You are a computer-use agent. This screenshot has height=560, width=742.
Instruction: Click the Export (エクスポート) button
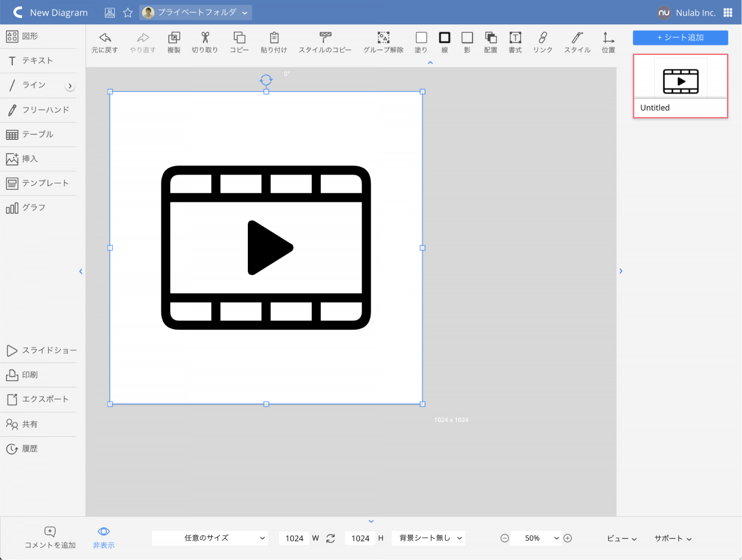click(x=39, y=399)
